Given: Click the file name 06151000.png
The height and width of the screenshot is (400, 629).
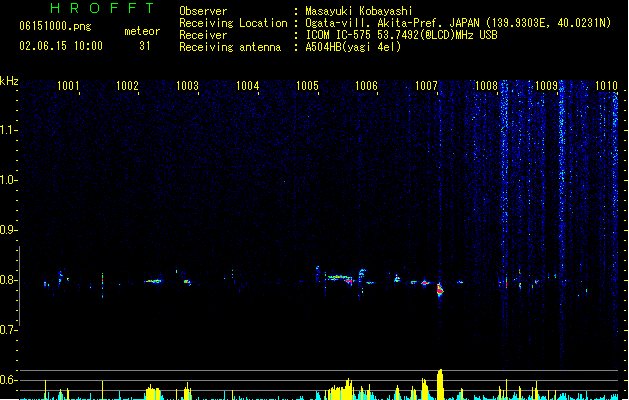Looking at the screenshot, I should click(x=55, y=26).
